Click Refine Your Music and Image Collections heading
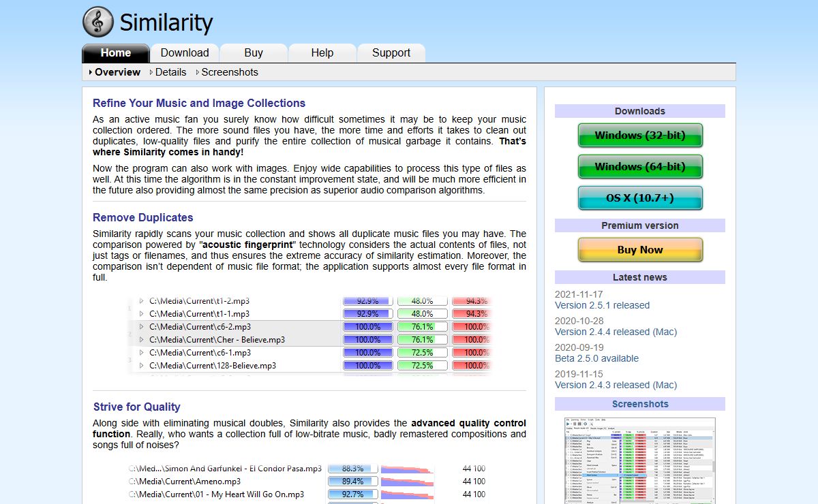Screen dimensions: 818x504 point(199,104)
